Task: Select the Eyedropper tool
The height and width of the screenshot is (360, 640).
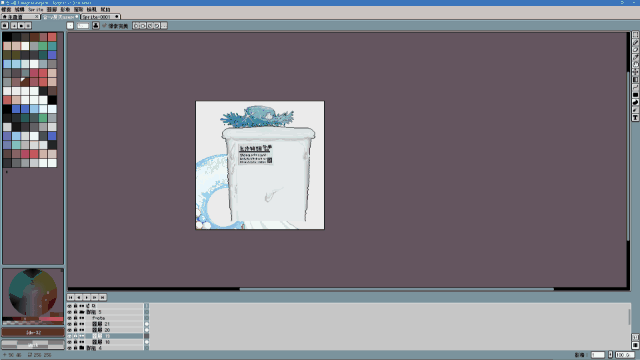Action: pos(636,57)
